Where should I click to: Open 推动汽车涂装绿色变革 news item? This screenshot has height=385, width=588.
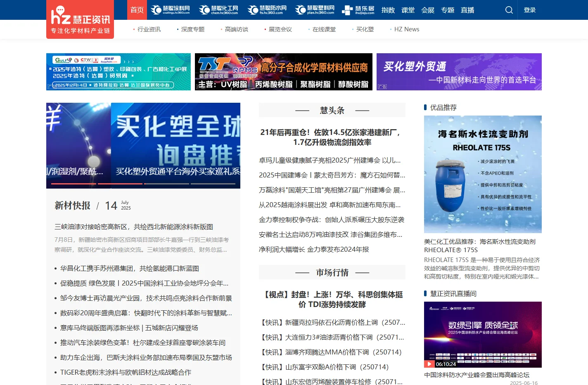coord(143,342)
